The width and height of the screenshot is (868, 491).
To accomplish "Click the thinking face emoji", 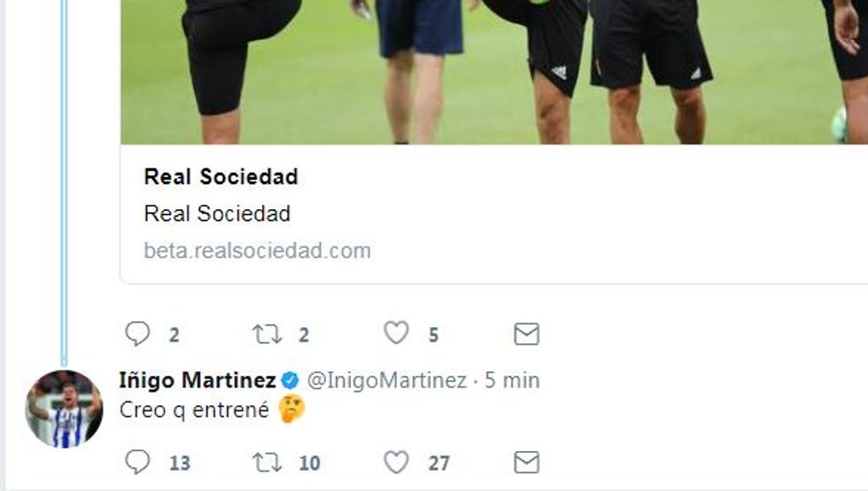I will pyautogui.click(x=291, y=409).
